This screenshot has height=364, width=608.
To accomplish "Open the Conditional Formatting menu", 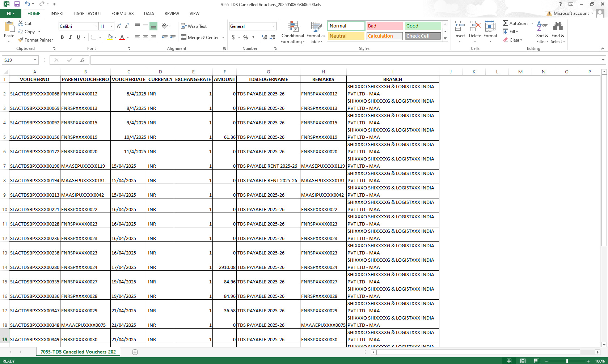I will (x=292, y=32).
